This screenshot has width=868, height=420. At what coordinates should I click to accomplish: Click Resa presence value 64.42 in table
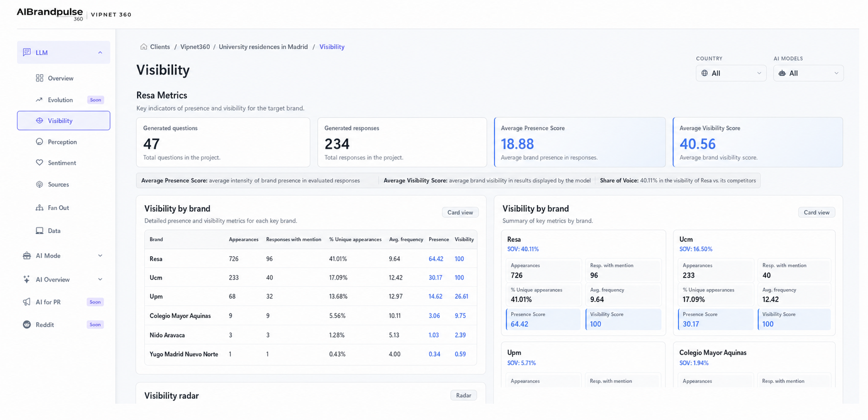[436, 259]
